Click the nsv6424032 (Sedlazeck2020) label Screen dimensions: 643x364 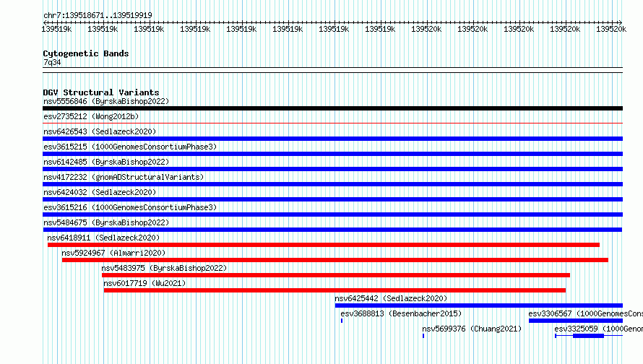click(100, 192)
